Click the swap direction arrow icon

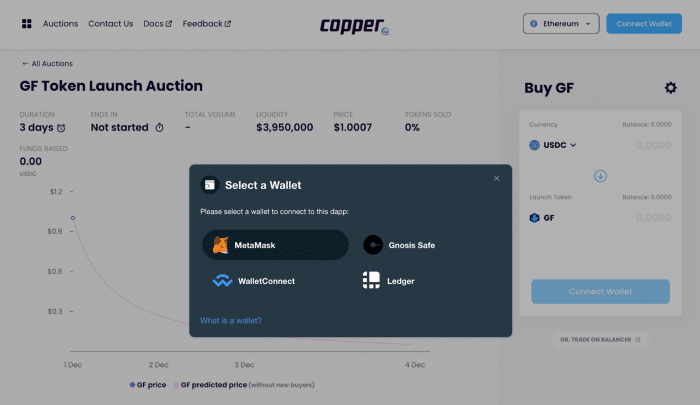(600, 175)
